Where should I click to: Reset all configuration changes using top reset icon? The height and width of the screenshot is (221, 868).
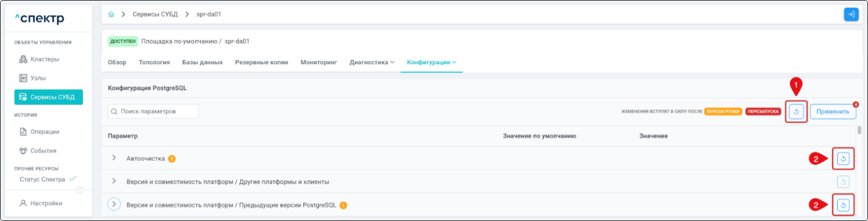[795, 112]
